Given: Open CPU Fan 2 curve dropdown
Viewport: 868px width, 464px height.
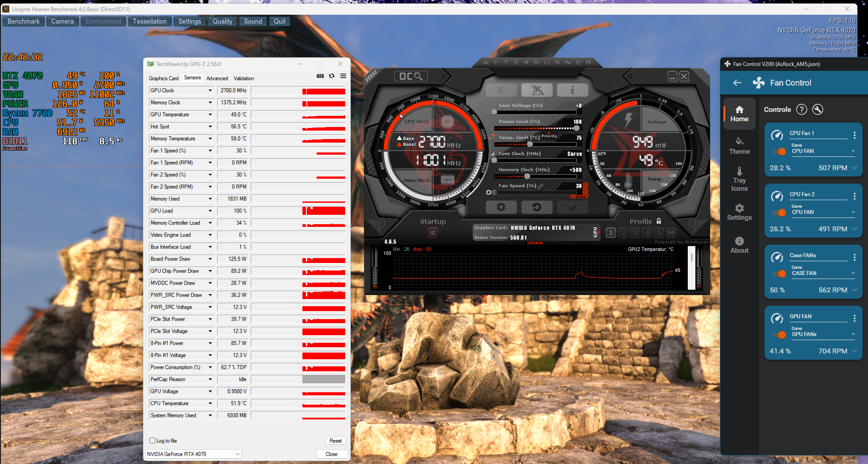Looking at the screenshot, I should (823, 212).
